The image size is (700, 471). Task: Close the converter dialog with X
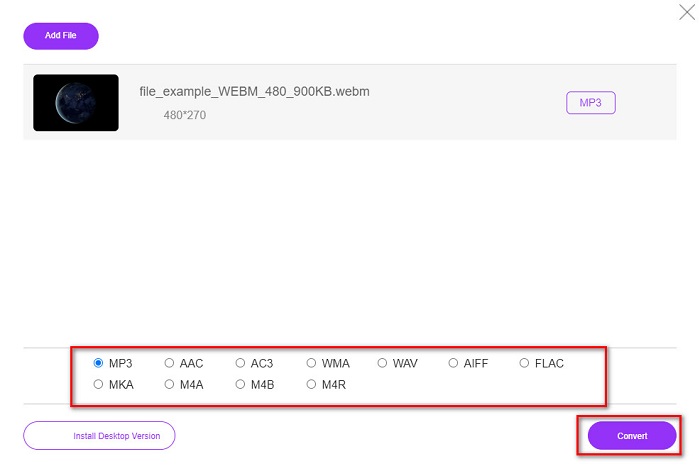686,12
